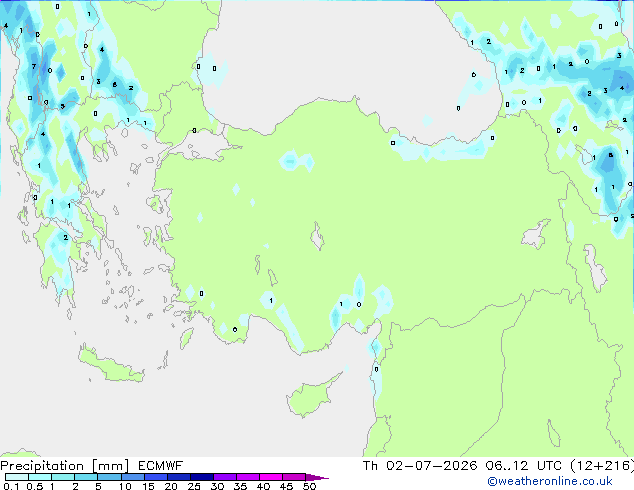This screenshot has height=490, width=634.
Task: Click the "0.1" legend scale label
Action: 11,486
